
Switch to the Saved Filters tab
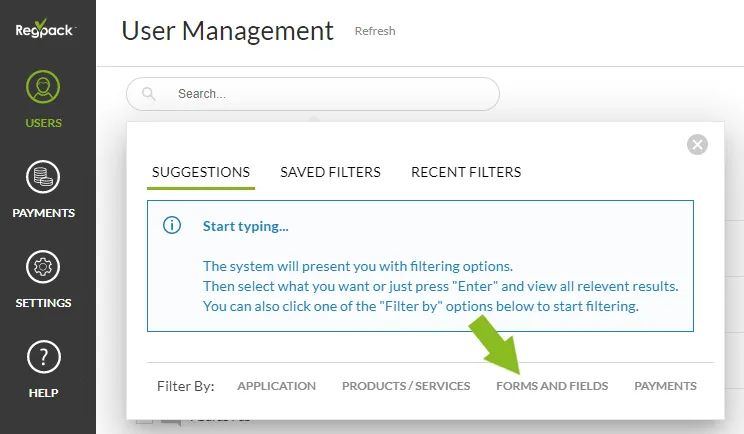330,172
